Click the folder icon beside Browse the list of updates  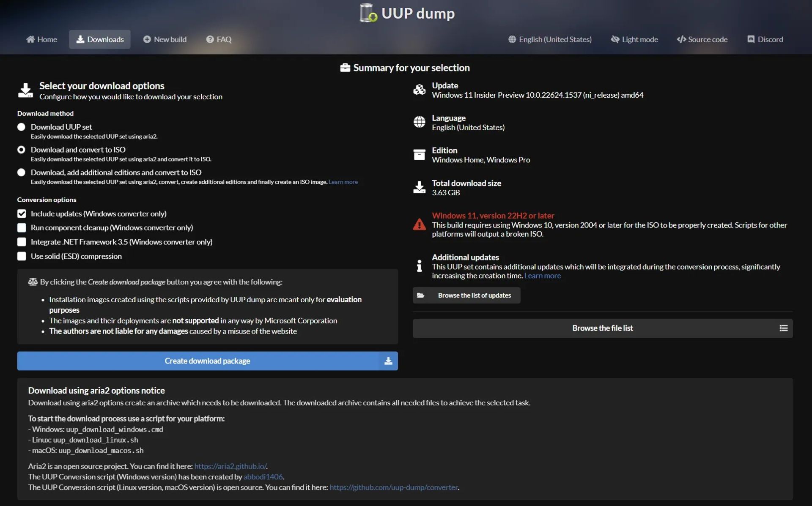(421, 295)
